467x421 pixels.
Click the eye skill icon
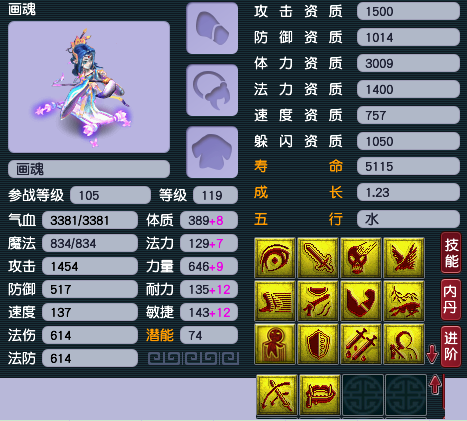(275, 258)
